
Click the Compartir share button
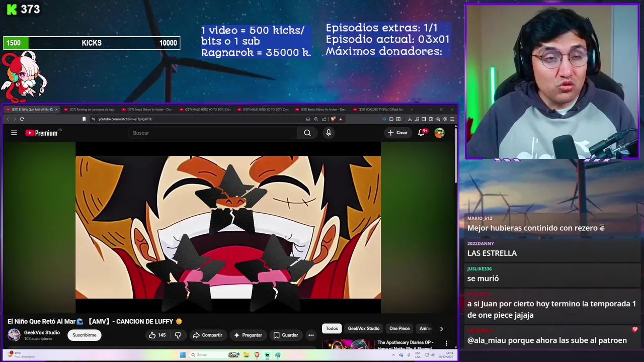(207, 335)
